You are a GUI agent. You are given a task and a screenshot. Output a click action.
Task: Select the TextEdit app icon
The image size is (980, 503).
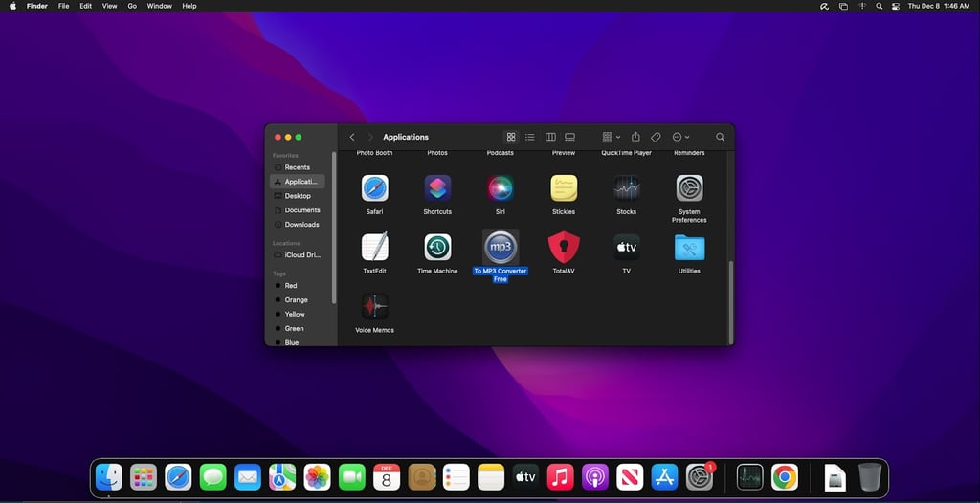tap(374, 247)
